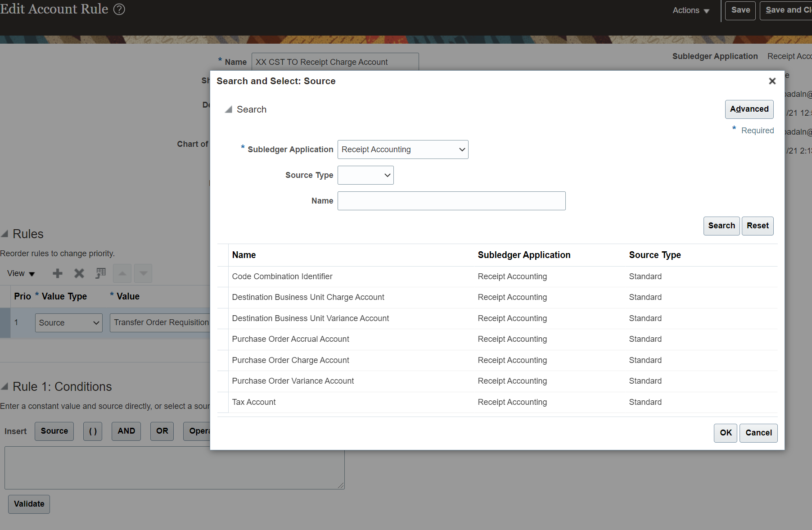This screenshot has width=812, height=530.
Task: Open the Actions menu
Action: [x=690, y=10]
